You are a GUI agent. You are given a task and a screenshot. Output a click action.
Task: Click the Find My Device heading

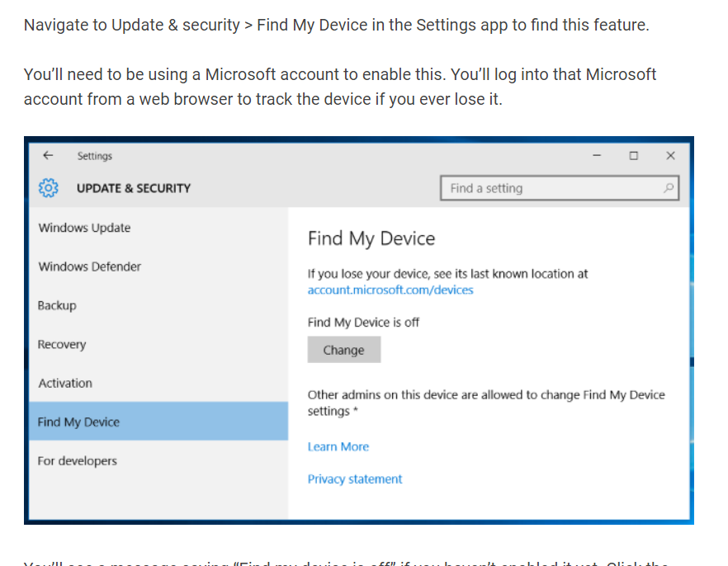point(371,239)
